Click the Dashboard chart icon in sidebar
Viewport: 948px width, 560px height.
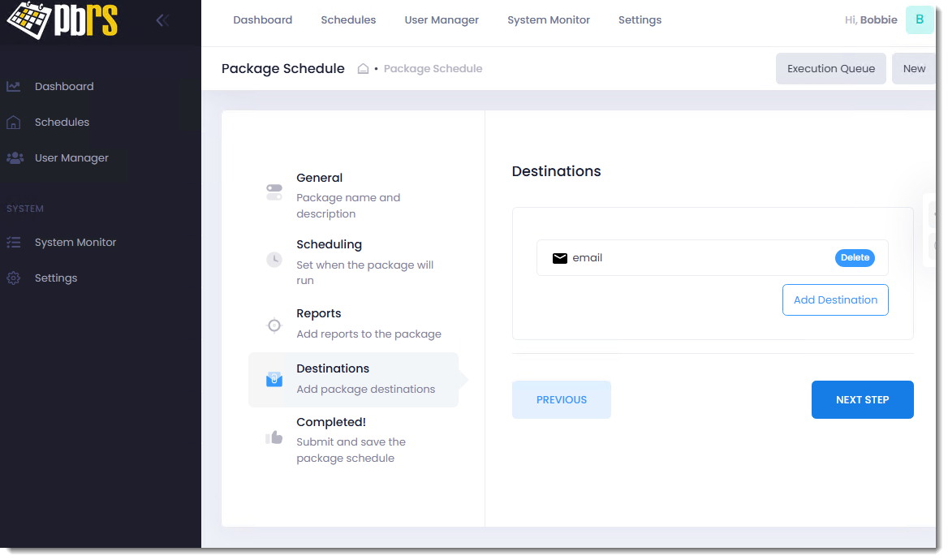(14, 87)
